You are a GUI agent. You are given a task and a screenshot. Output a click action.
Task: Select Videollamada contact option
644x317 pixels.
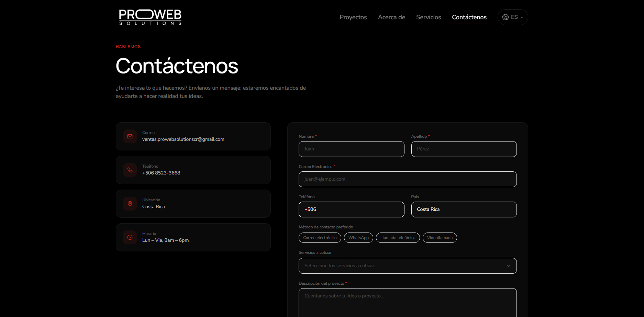(x=440, y=238)
